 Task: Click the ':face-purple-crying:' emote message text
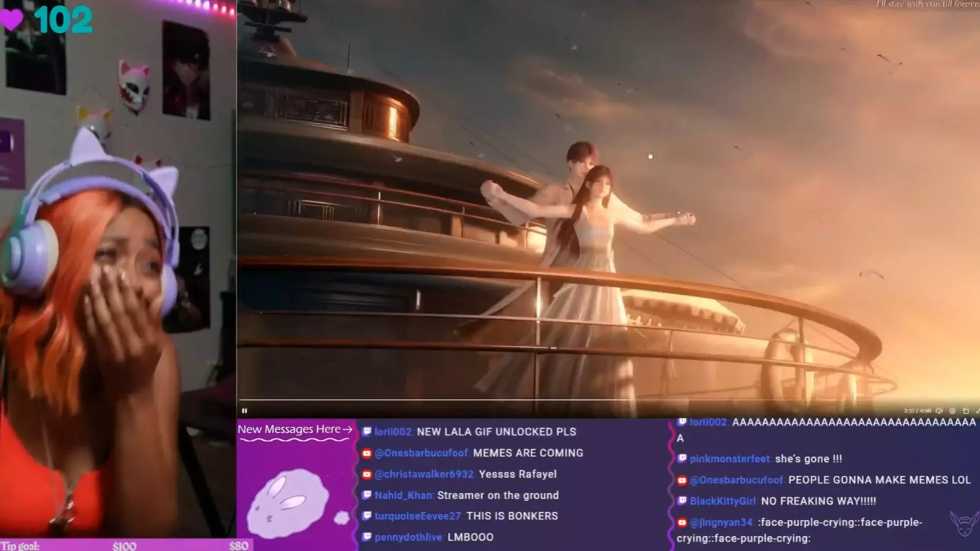[x=799, y=530]
